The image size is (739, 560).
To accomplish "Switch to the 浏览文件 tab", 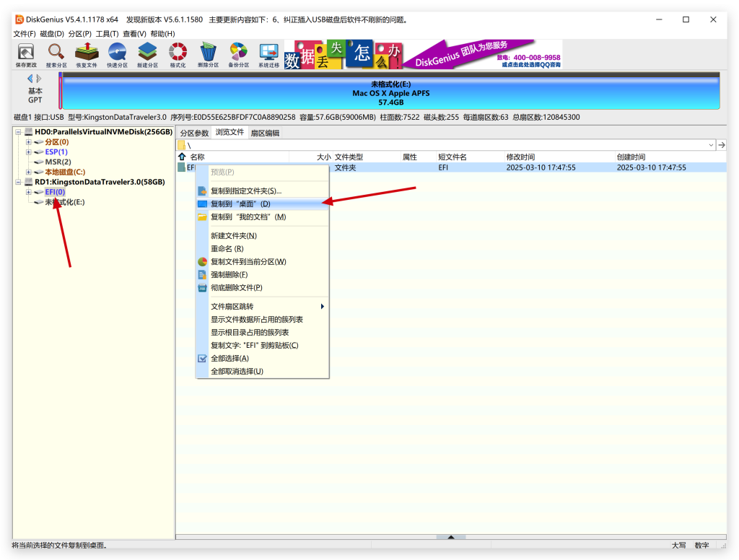I will click(x=229, y=132).
